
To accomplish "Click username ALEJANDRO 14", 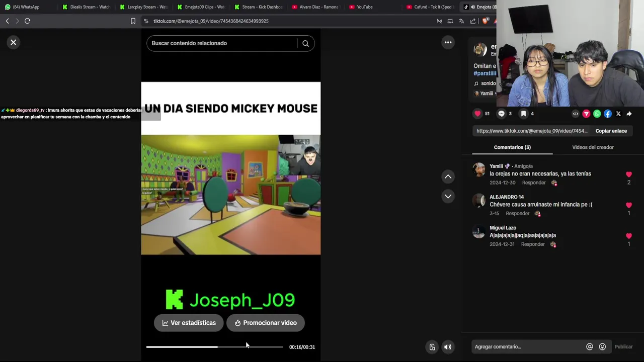I will click(507, 197).
